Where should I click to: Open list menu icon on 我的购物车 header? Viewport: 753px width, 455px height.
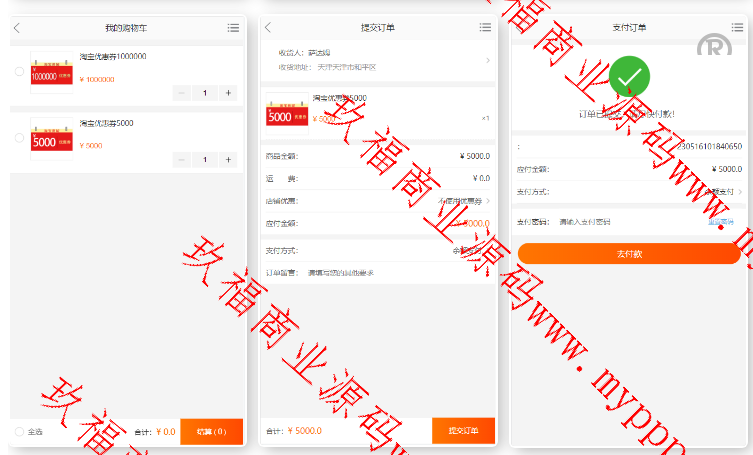tap(233, 28)
